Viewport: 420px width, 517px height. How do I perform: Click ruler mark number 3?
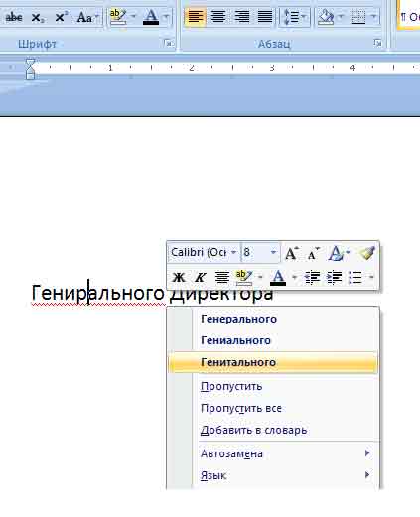click(272, 68)
